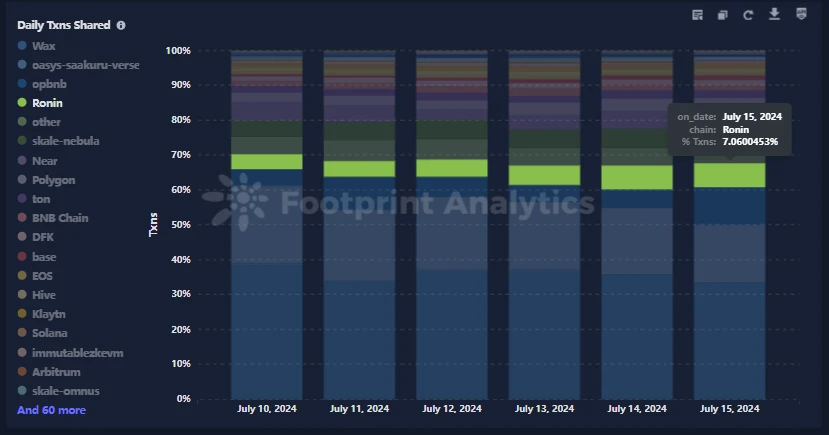The image size is (829, 435).
Task: Click the Ronin green segment on July 15 bar
Action: (728, 175)
